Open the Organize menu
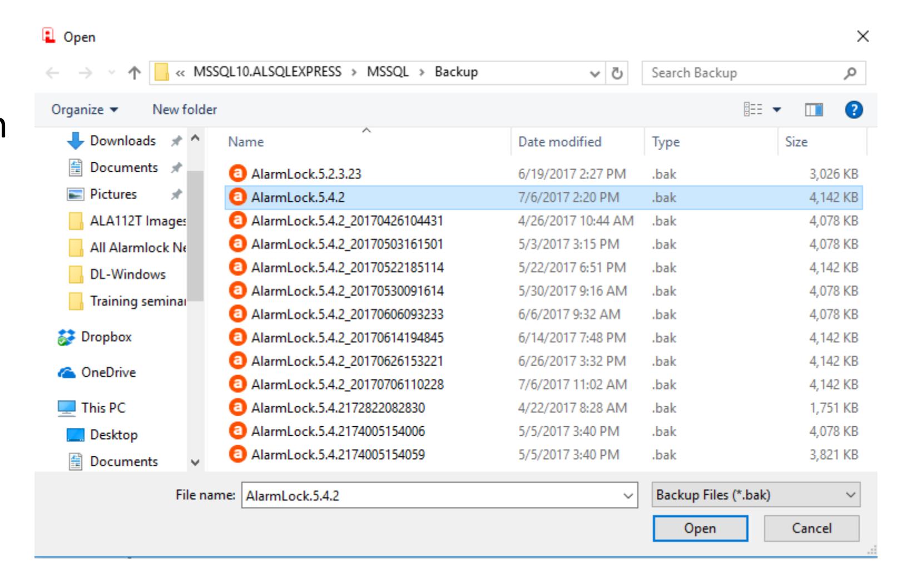The image size is (912, 588). tap(85, 109)
